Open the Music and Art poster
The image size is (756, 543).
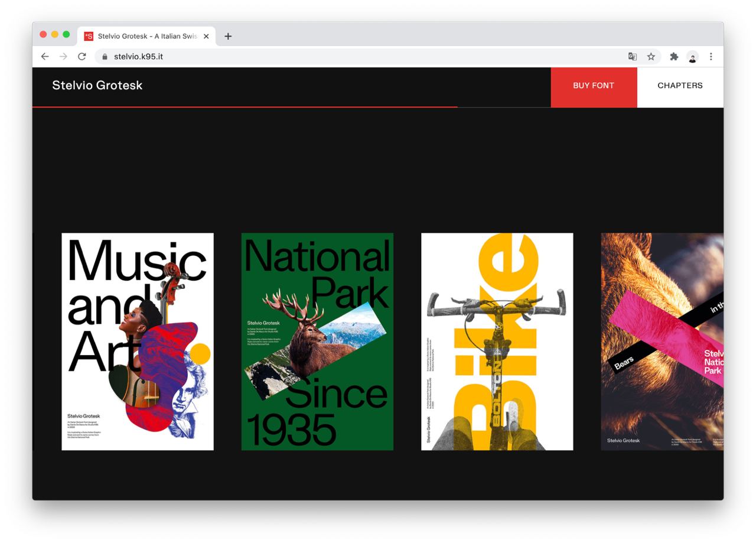[x=138, y=342]
